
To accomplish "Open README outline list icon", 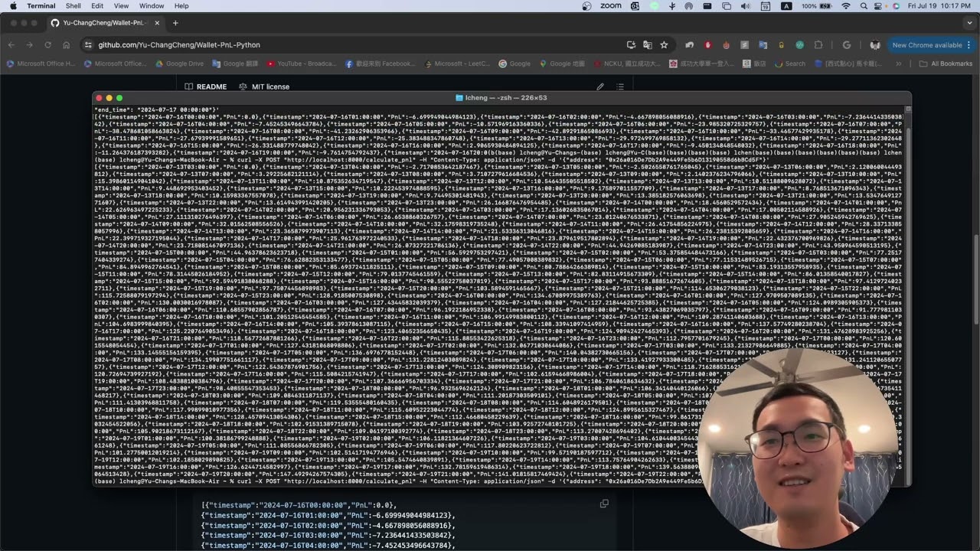I will pyautogui.click(x=620, y=86).
